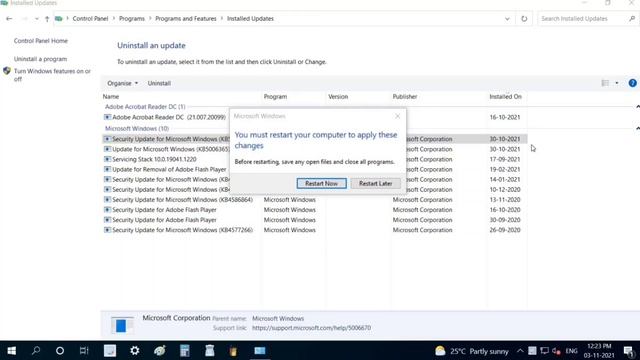
Task: Switch to Control Panel taskbar icon
Action: [260, 351]
